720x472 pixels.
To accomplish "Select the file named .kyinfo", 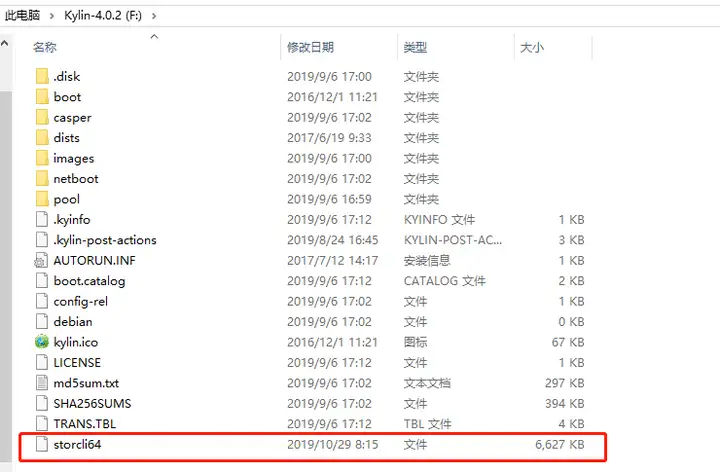I will (x=72, y=220).
